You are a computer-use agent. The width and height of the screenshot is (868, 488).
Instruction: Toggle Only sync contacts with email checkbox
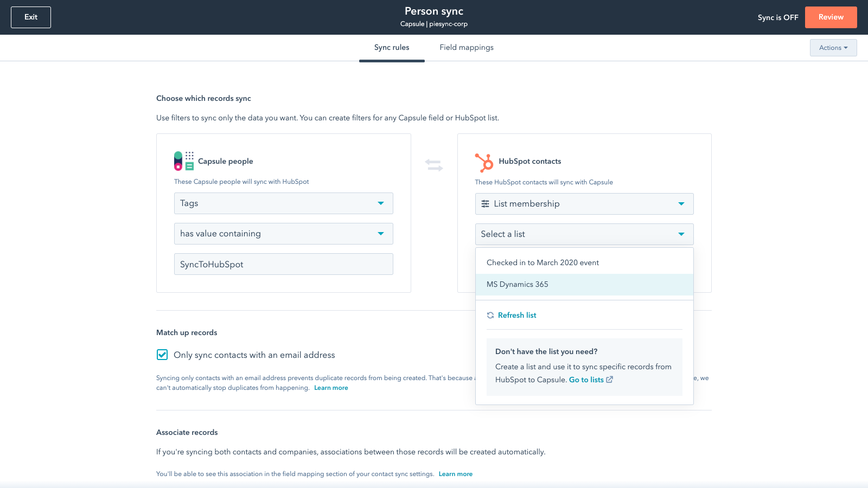pos(162,355)
